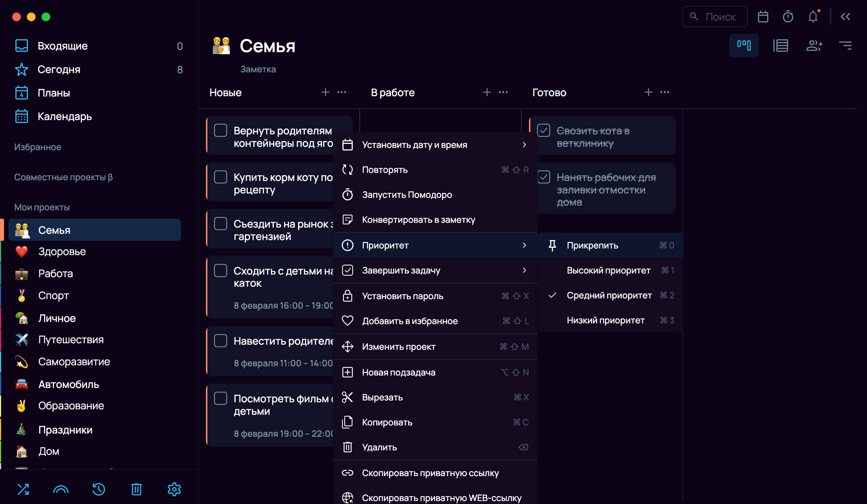Open the Pomodoro timer icon in top bar
The image size is (867, 504).
click(x=788, y=17)
